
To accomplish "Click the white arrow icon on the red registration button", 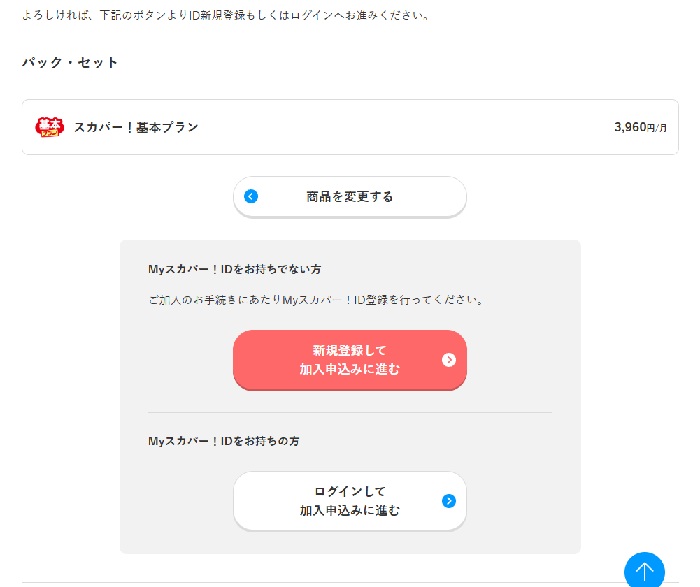I will pyautogui.click(x=449, y=360).
